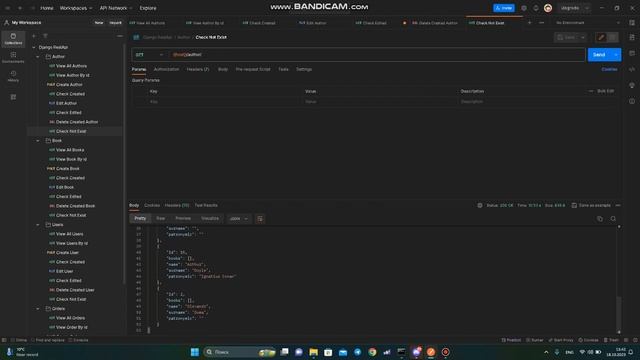
Task: Click the network globe icon near Status
Action: [x=480, y=205]
